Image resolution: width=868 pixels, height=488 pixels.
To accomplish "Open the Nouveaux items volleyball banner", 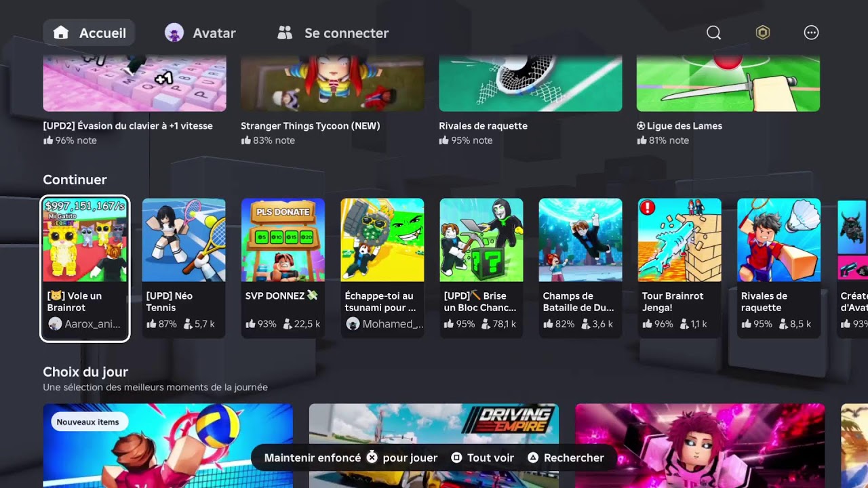I will click(168, 445).
